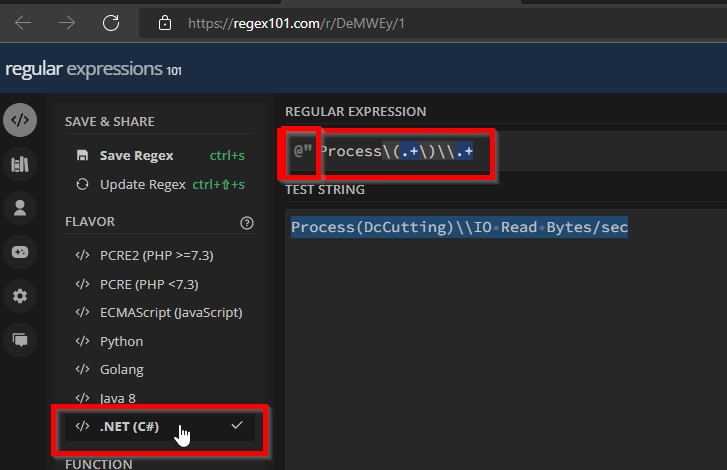
Task: Click the @" delimiter prefix
Action: click(x=303, y=151)
